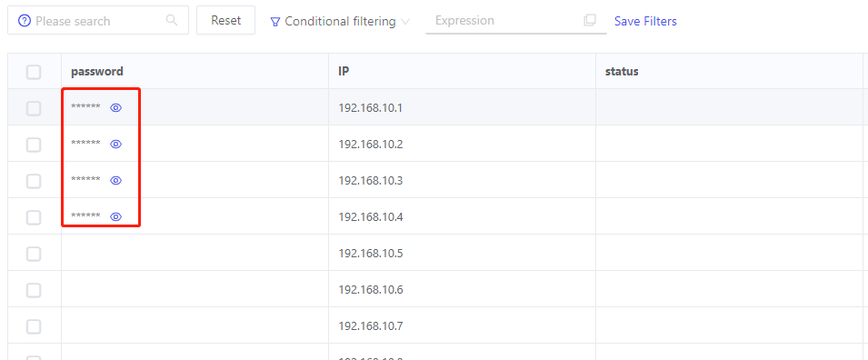Tick the select-all checkbox in header

pos(34,72)
